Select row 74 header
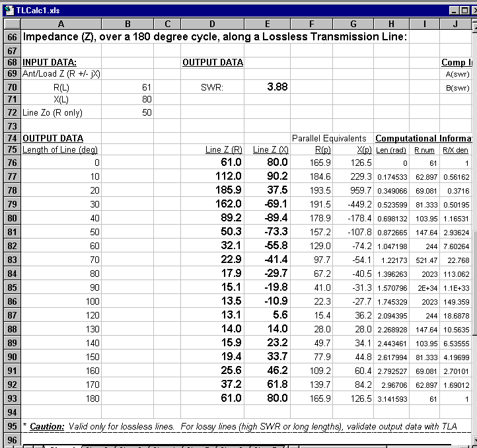Screen dimensions: 477x448 click(12, 138)
